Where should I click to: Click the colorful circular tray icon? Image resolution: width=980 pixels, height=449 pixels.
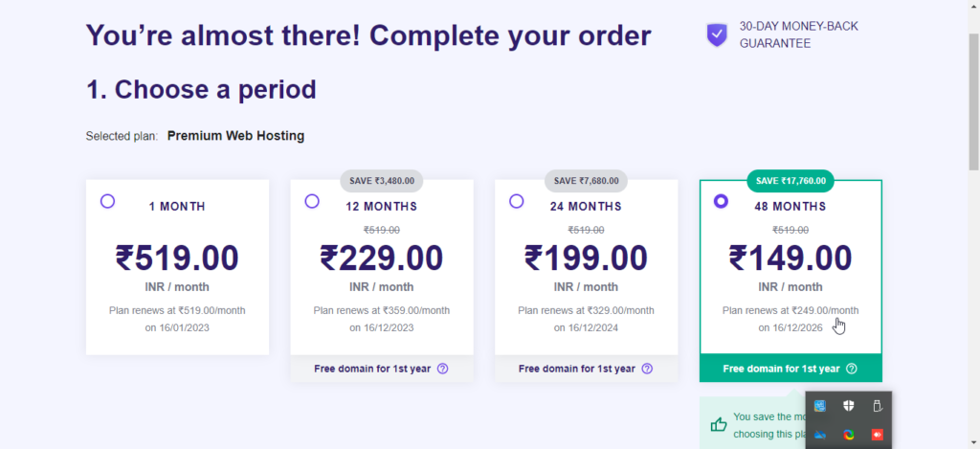pyautogui.click(x=849, y=435)
